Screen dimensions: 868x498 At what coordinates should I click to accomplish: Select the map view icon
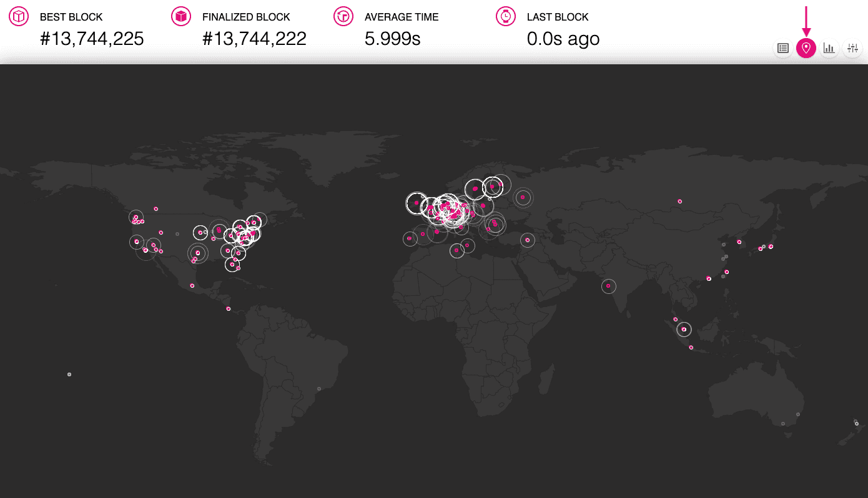806,48
